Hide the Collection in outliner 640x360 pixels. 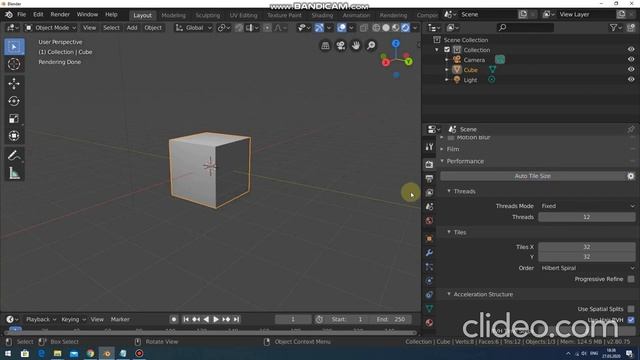point(631,49)
